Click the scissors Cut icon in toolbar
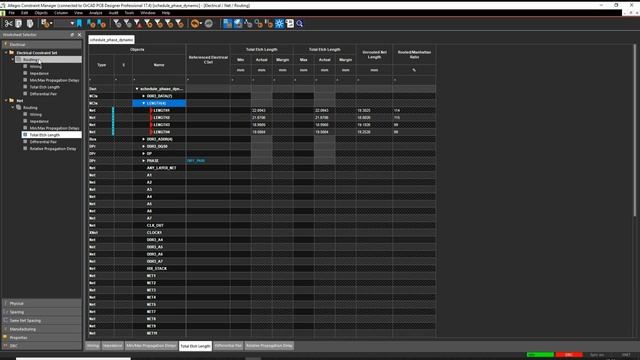 click(9, 24)
